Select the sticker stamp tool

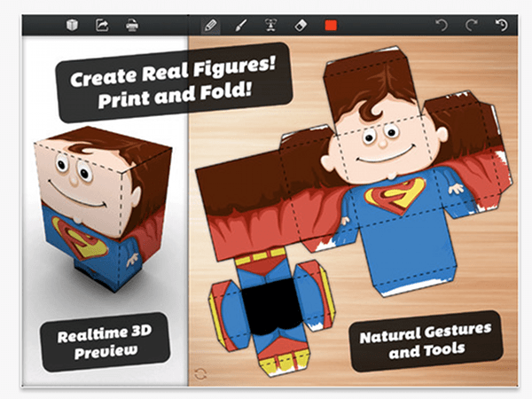click(x=270, y=26)
